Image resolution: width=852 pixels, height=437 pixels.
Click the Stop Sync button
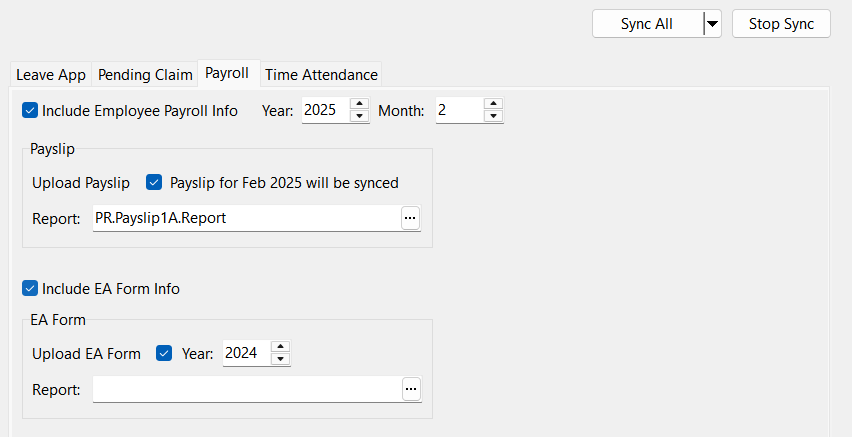click(x=781, y=24)
